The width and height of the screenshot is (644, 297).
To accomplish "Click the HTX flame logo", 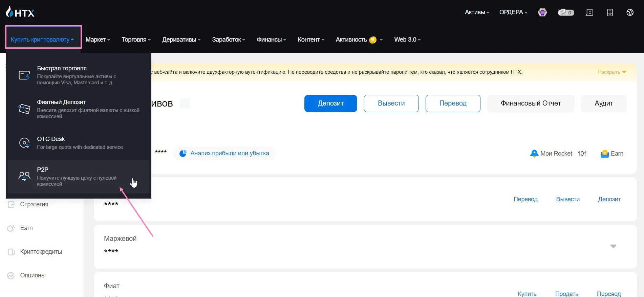I will click(20, 12).
